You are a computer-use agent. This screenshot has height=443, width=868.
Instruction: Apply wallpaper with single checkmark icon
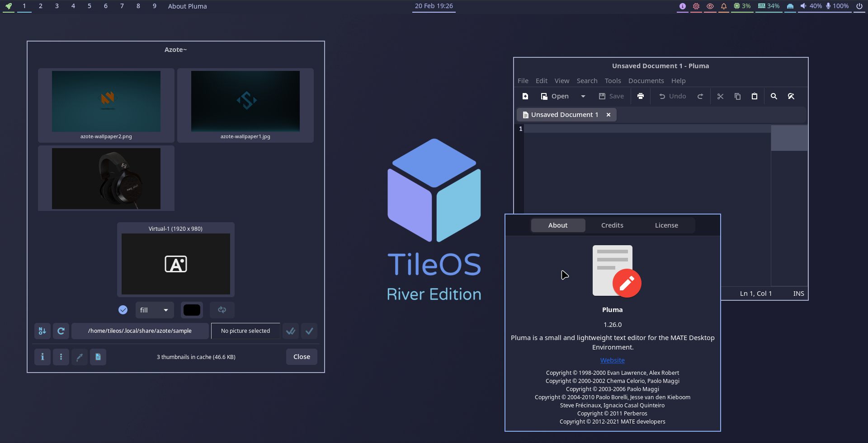309,331
